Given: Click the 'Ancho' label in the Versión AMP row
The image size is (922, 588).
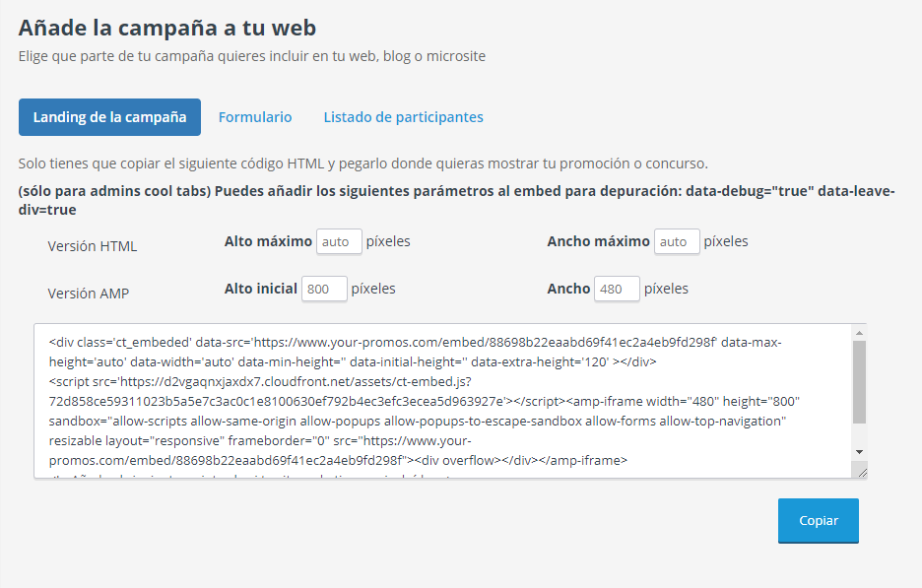Looking at the screenshot, I should [568, 289].
